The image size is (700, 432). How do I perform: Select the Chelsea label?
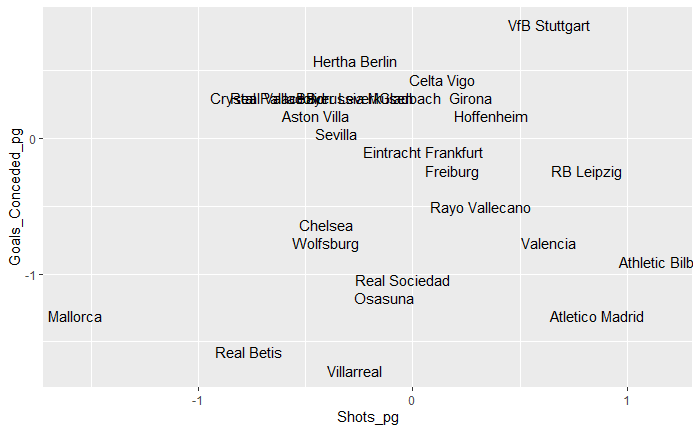[326, 226]
